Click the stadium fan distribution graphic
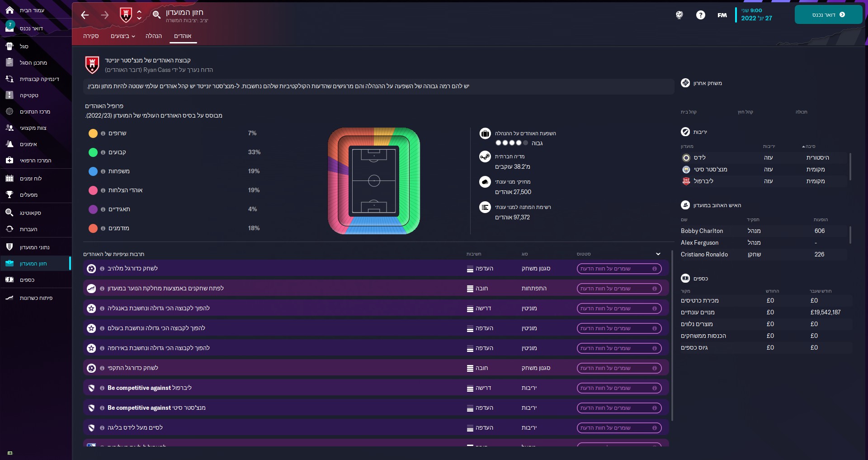The image size is (868, 460). click(x=374, y=181)
